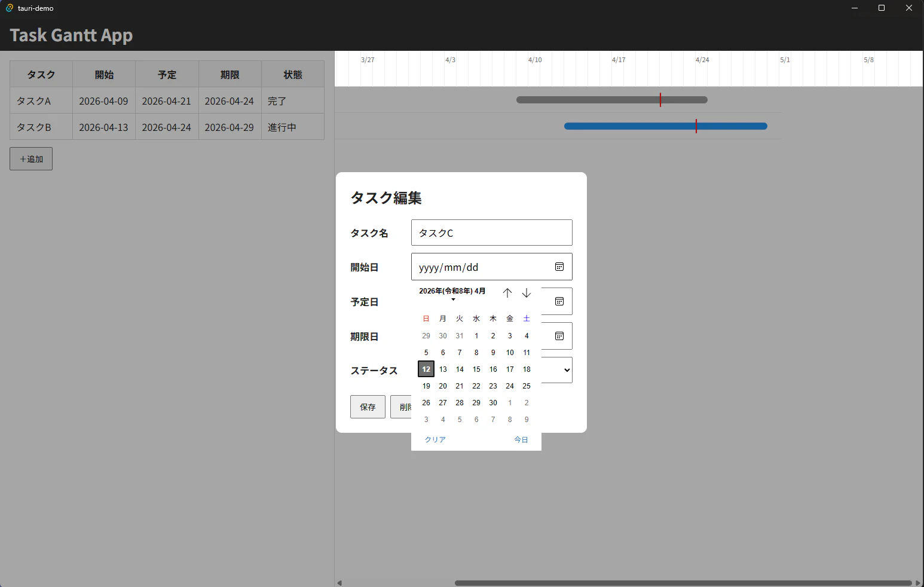Click the 削除 button
The image size is (924, 587).
tap(401, 407)
